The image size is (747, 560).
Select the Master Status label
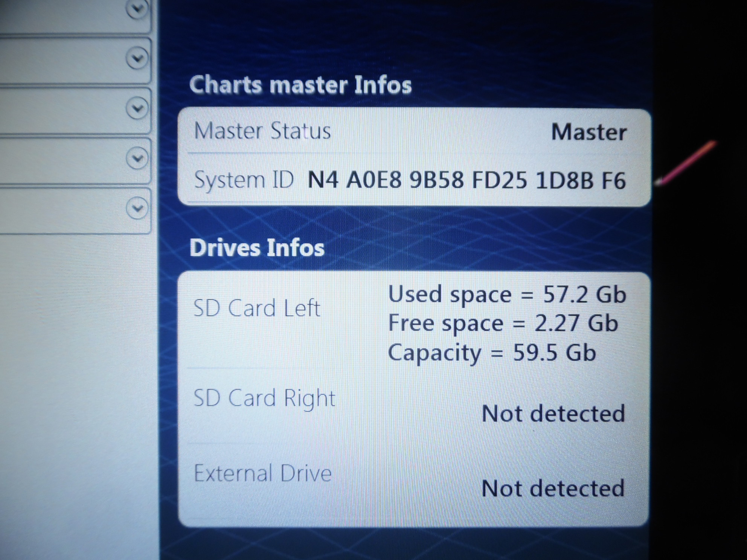coord(262,131)
